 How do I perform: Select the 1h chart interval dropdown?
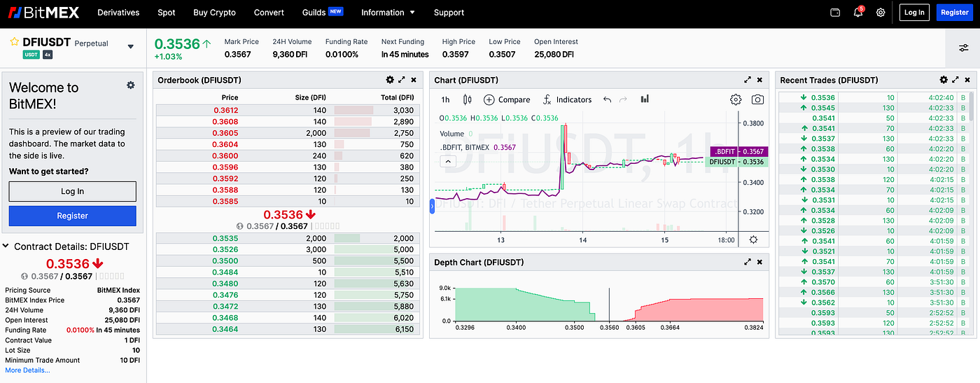(445, 99)
